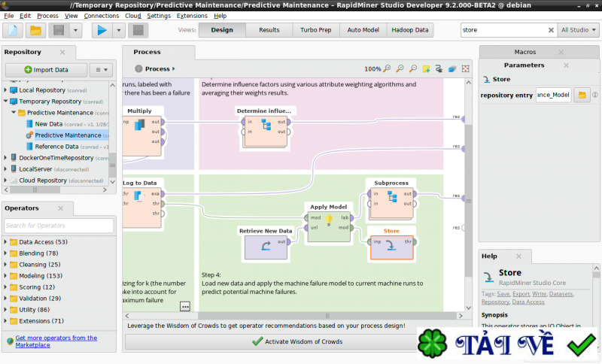Clear the 'store' search field with X
This screenshot has height=364, width=602.
click(x=551, y=30)
